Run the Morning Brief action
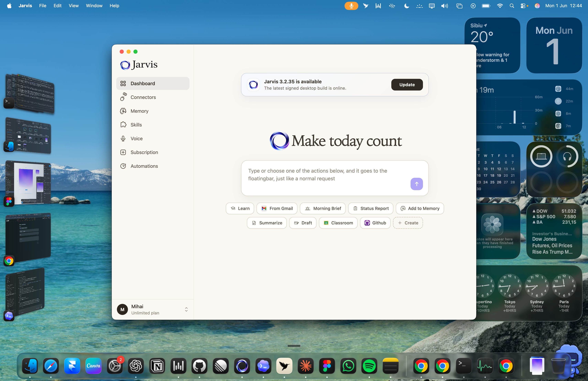 [x=323, y=208]
